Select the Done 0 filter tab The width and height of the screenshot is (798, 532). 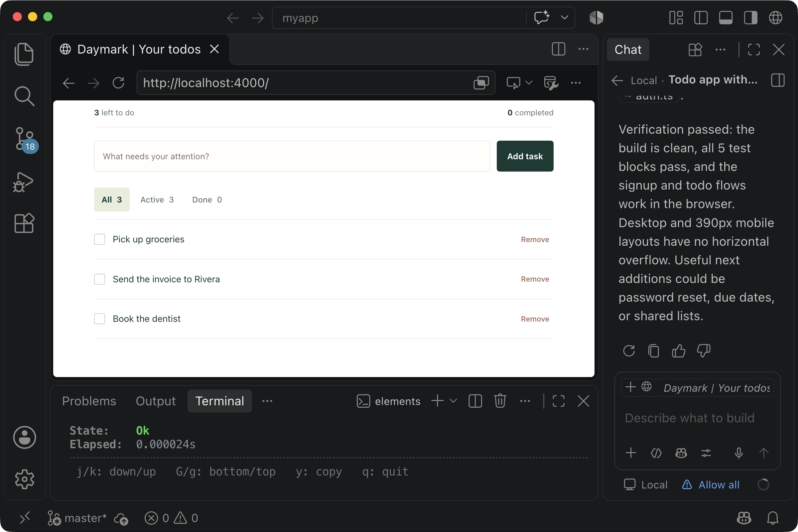207,199
